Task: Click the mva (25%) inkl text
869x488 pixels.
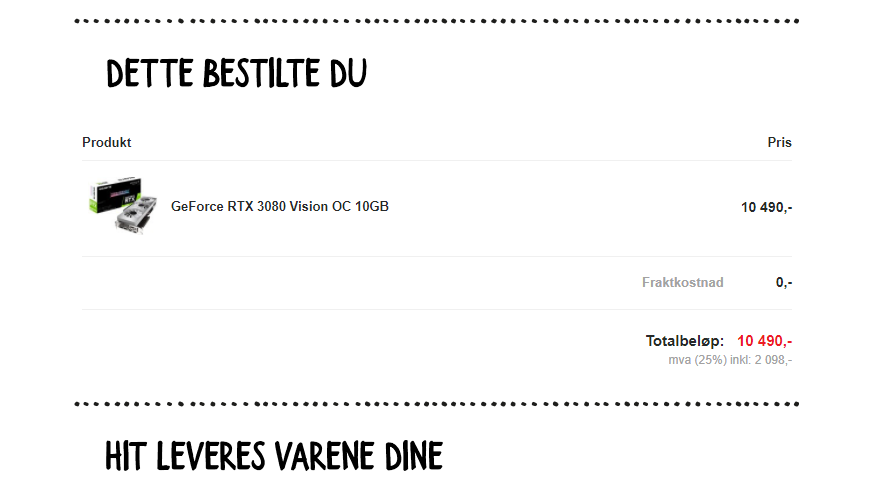Action: point(709,360)
